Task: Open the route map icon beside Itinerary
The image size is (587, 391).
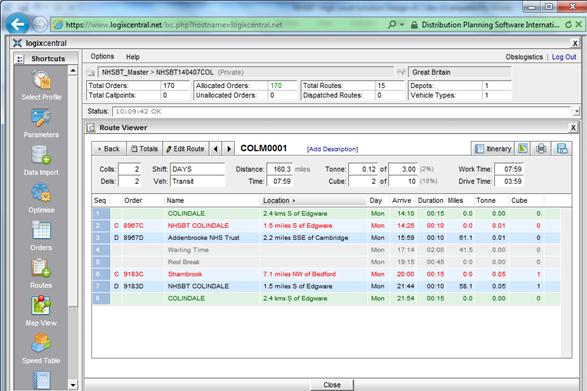Action: point(523,149)
